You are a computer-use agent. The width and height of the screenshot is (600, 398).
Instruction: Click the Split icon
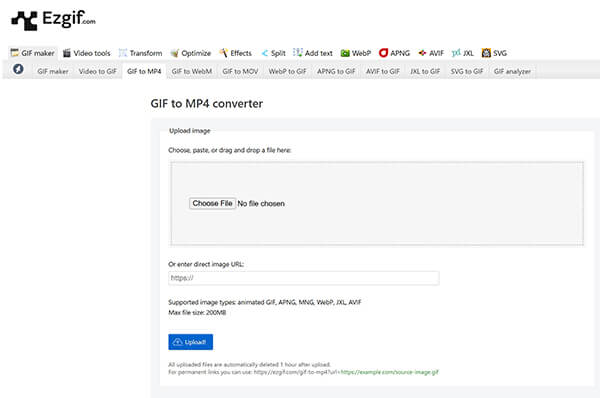tap(264, 53)
